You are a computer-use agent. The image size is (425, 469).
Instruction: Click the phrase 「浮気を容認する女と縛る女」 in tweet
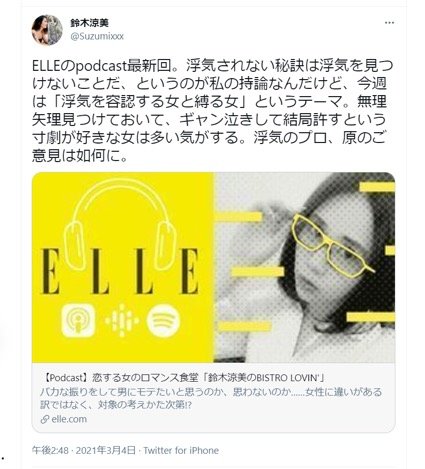(153, 102)
